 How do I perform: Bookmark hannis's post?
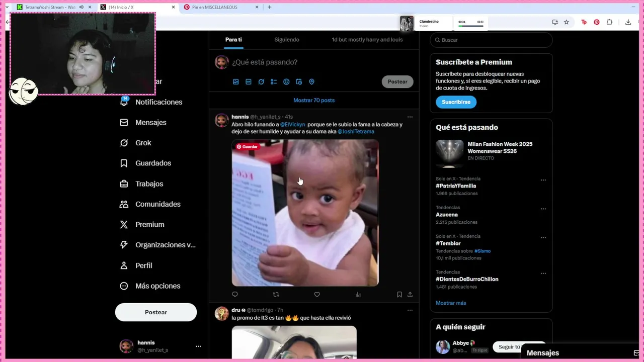(399, 295)
